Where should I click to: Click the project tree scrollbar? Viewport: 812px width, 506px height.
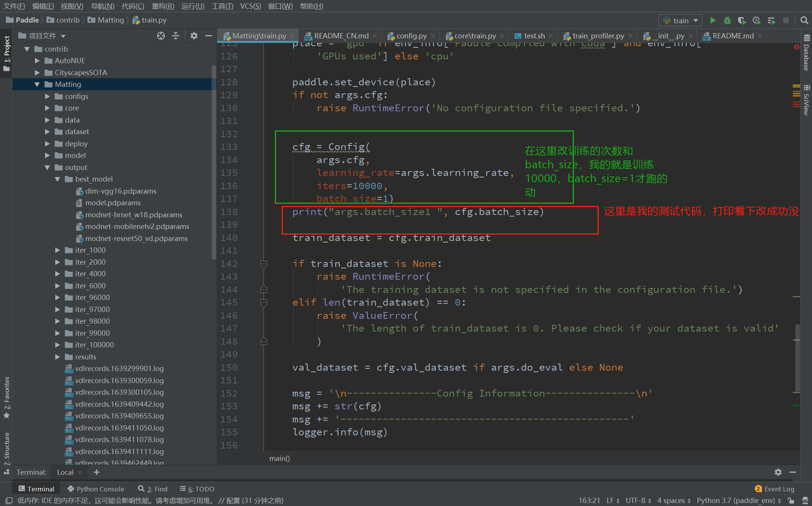[x=214, y=162]
